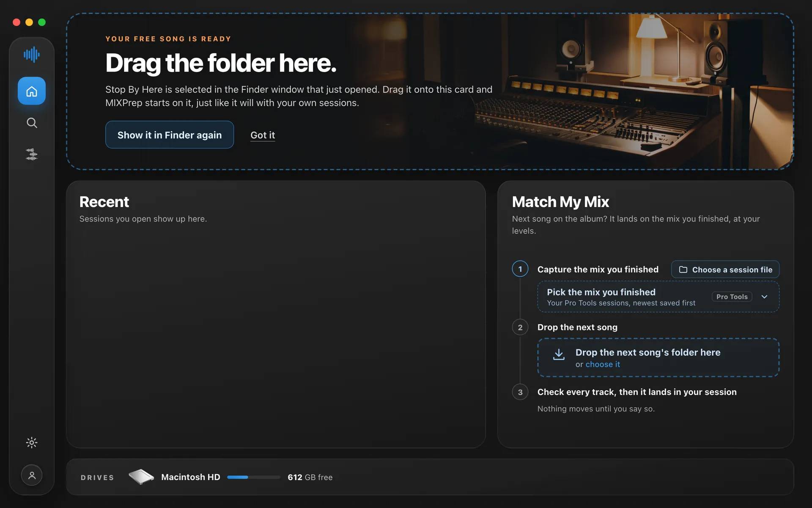Minimize the window with the yellow button
The image size is (812, 508).
click(29, 22)
